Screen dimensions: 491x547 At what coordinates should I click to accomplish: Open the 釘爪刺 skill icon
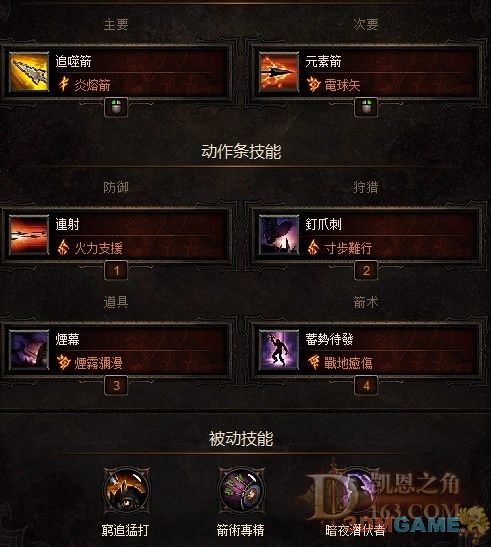pos(279,235)
